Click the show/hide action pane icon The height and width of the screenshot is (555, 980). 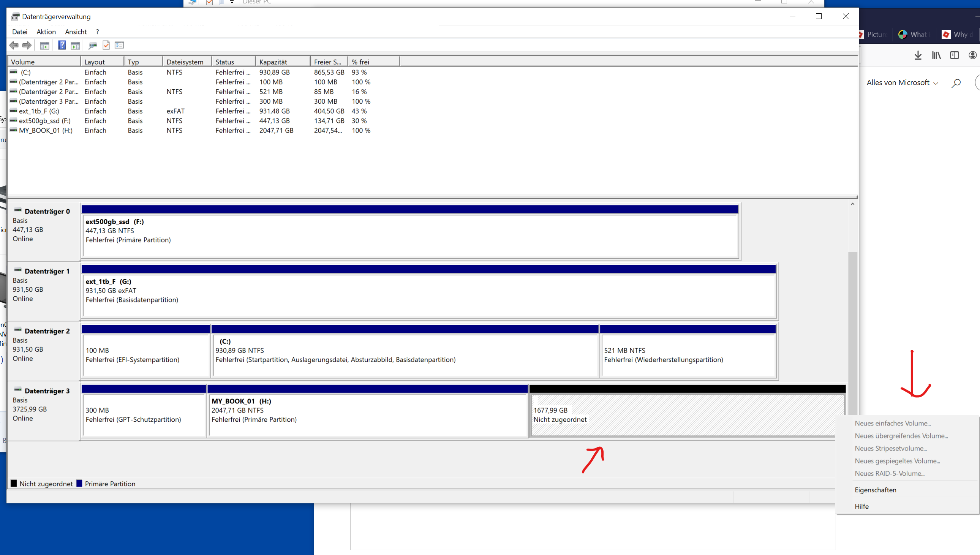(x=76, y=45)
